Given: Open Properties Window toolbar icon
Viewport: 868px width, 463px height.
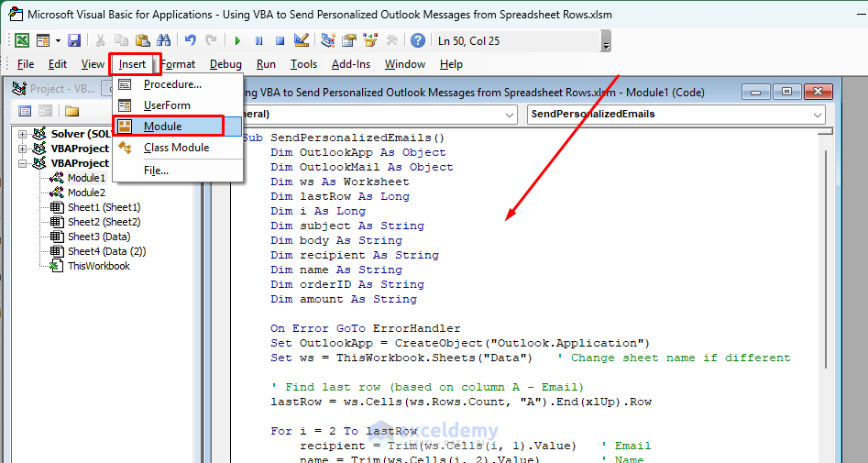Looking at the screenshot, I should pyautogui.click(x=348, y=40).
